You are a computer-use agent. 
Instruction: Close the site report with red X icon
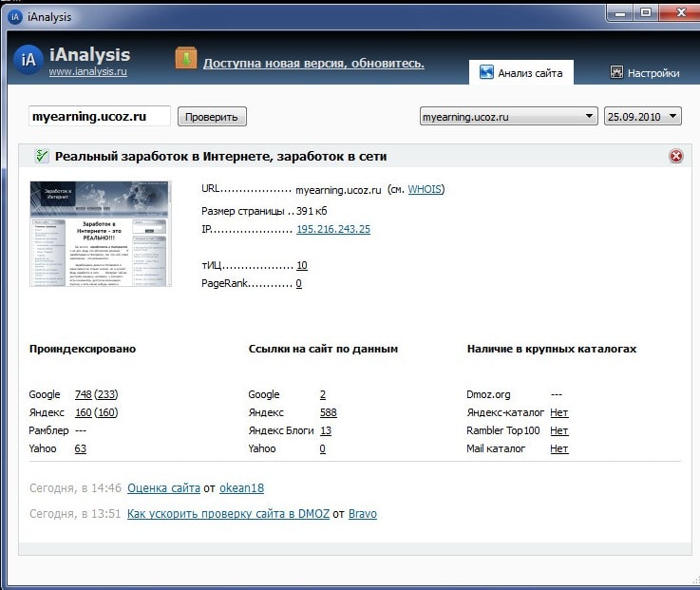tap(675, 156)
